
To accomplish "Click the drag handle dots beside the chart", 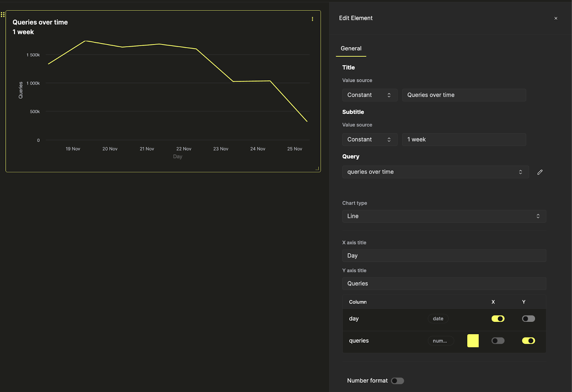I will (3, 14).
